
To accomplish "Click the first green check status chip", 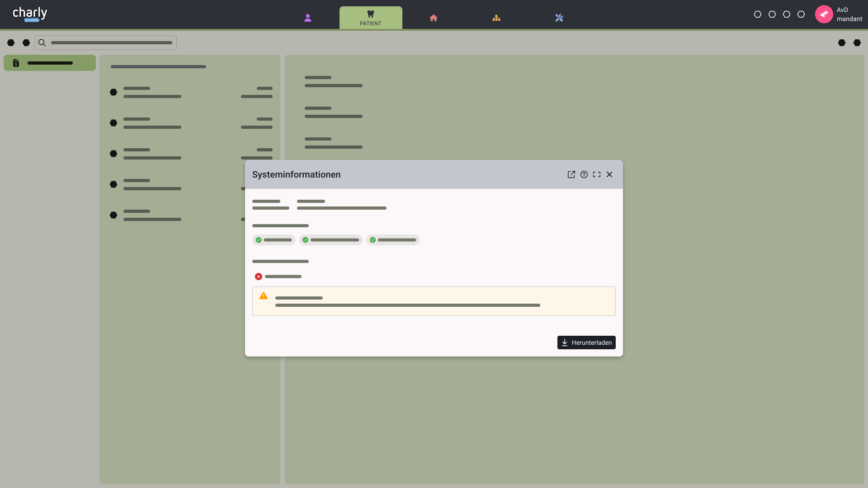I will 274,240.
